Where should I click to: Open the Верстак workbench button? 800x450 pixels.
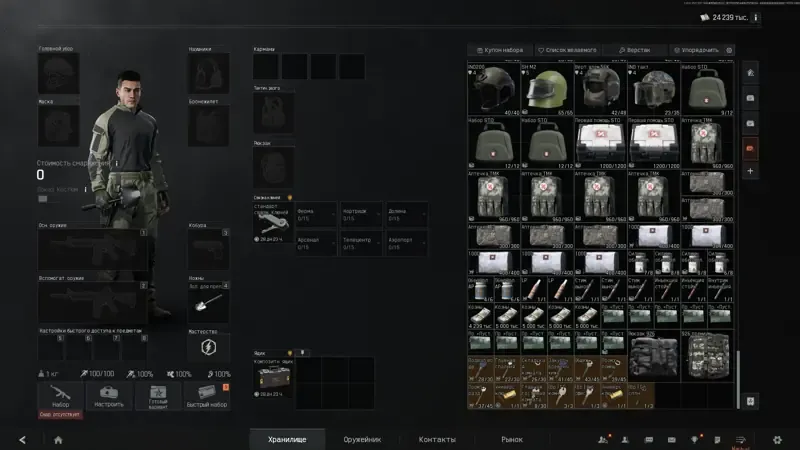(635, 50)
